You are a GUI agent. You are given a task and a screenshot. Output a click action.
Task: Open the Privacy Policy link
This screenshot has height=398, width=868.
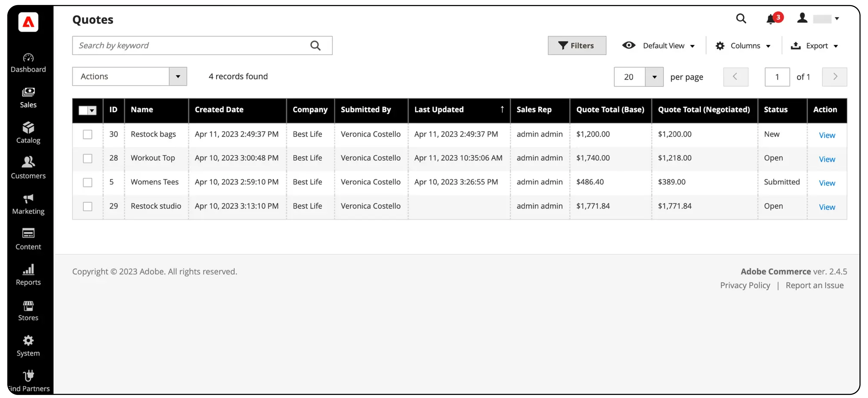(745, 285)
